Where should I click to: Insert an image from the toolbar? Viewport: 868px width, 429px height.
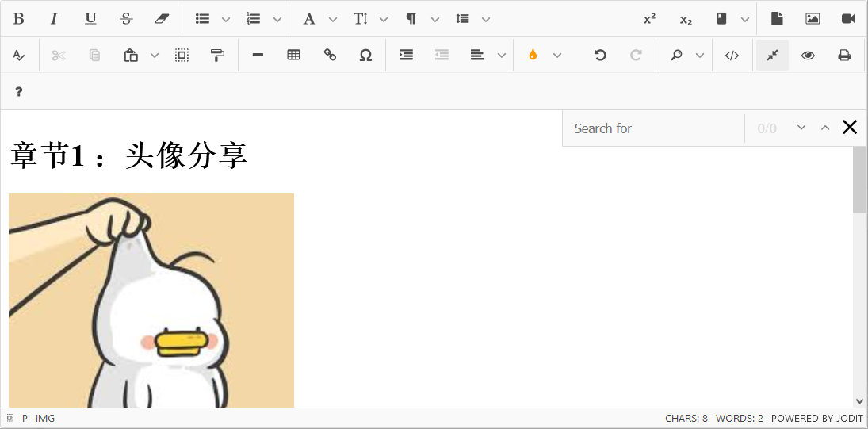tap(813, 19)
